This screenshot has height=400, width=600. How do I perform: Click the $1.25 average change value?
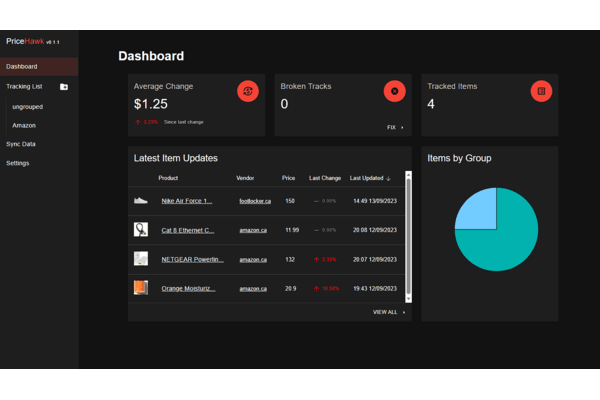point(150,104)
